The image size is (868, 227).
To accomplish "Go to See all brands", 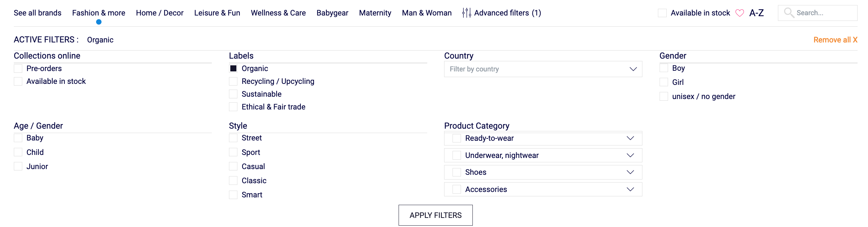I will (37, 13).
